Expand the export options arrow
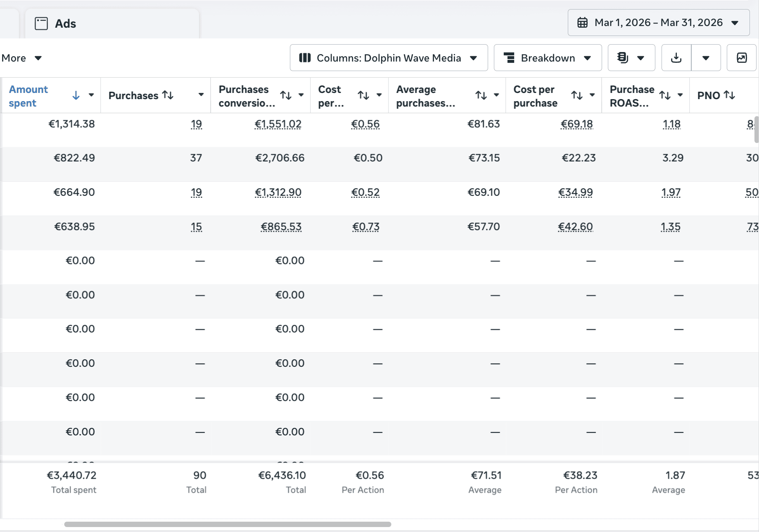The width and height of the screenshot is (759, 532). pos(706,58)
